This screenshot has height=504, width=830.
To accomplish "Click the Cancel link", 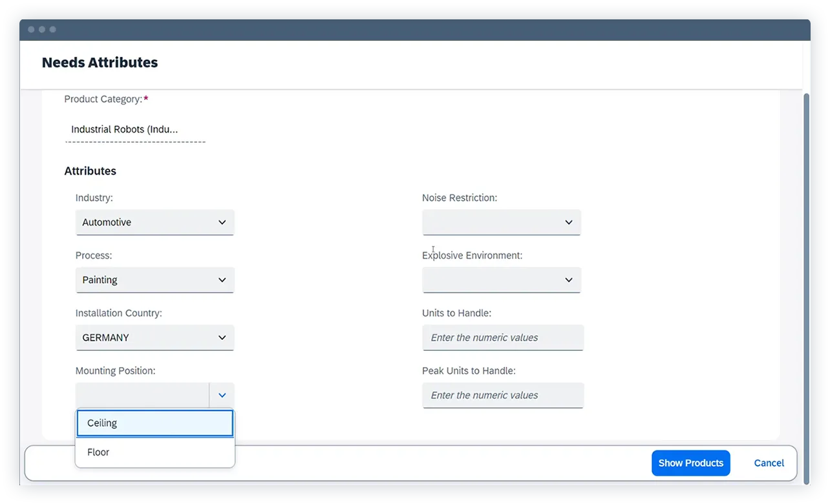I will click(x=769, y=463).
